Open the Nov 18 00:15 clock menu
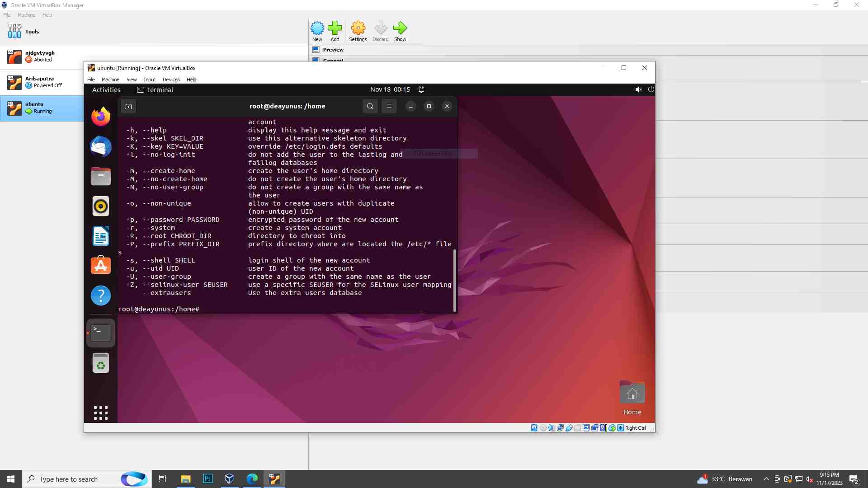The image size is (868, 488). click(x=390, y=89)
